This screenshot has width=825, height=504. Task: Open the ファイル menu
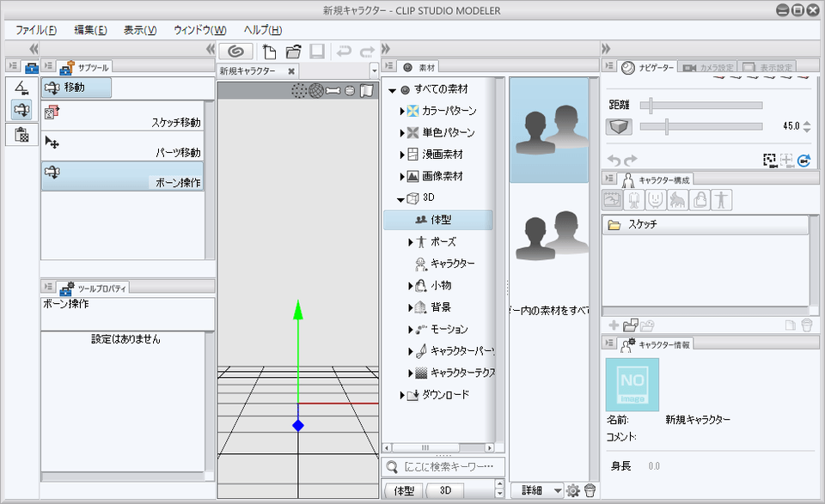[35, 30]
